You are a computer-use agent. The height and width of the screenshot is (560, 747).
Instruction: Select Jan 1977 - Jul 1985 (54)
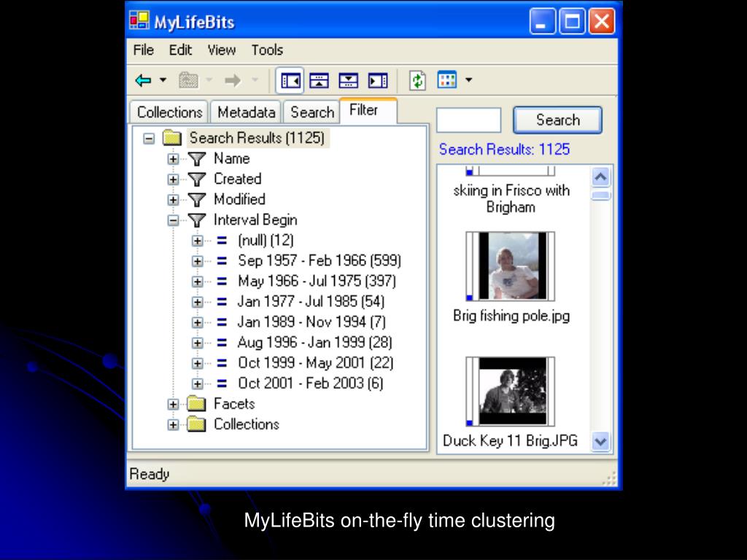click(x=311, y=302)
